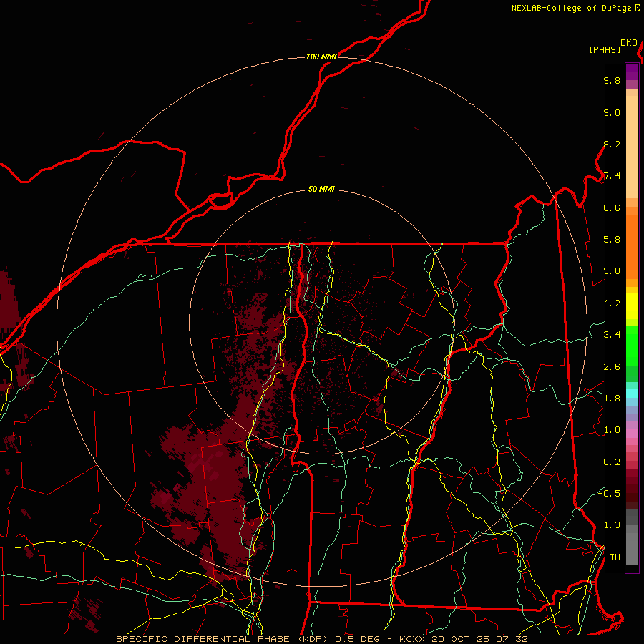
Task: Click the NEXLAB-College of DuPage credit text
Action: click(572, 8)
